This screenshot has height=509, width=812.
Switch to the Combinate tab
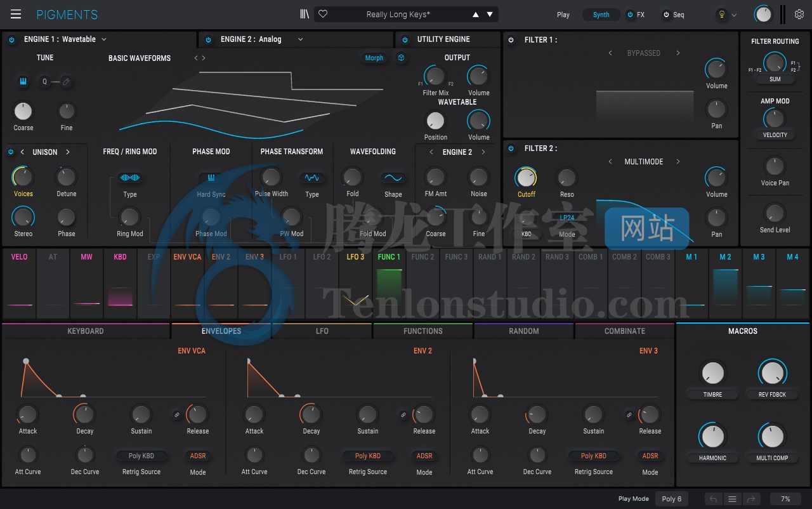point(625,331)
